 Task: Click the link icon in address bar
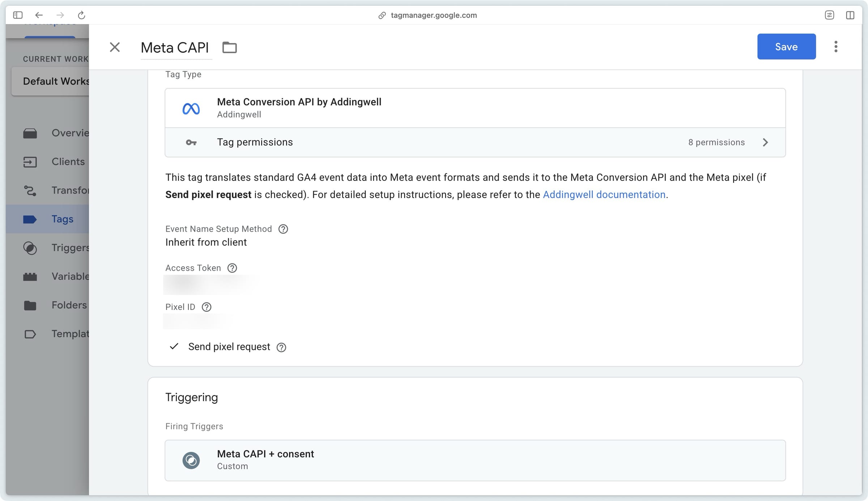(382, 15)
